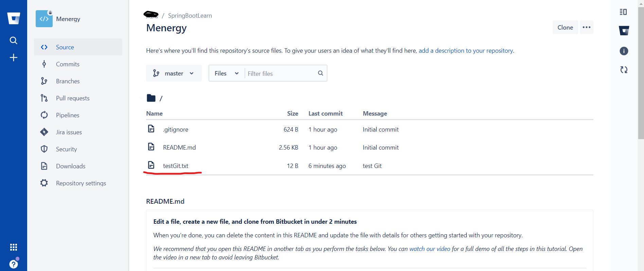The image size is (644, 271).
Task: Open Pipelines from the sidebar
Action: [x=44, y=115]
